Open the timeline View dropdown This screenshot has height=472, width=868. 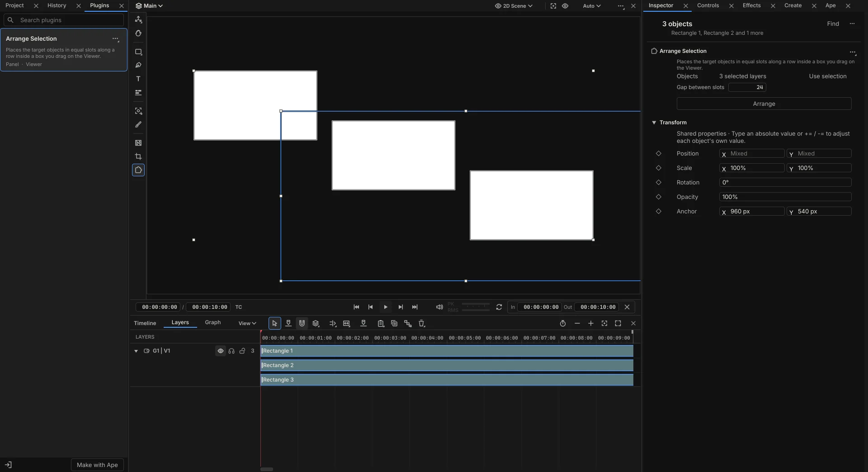pos(247,323)
